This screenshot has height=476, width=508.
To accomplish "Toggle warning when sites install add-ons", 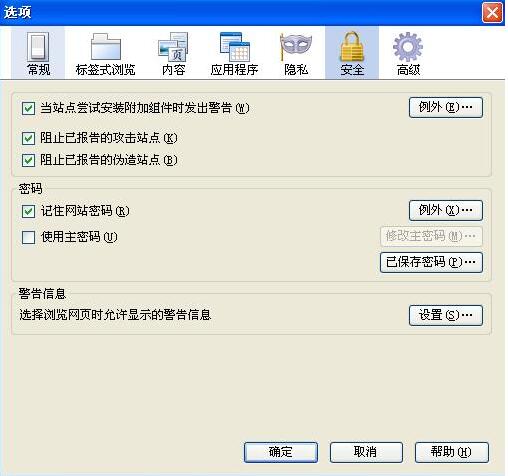I will tap(28, 108).
